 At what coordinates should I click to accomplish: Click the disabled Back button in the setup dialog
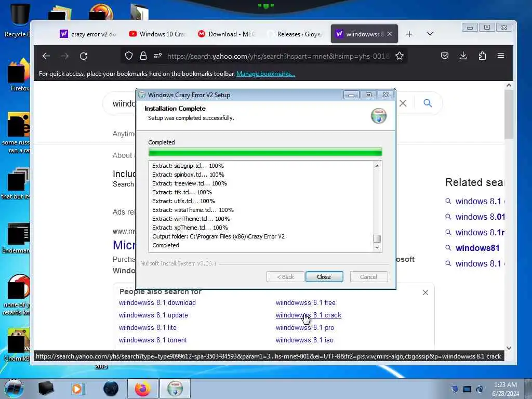[x=285, y=277]
